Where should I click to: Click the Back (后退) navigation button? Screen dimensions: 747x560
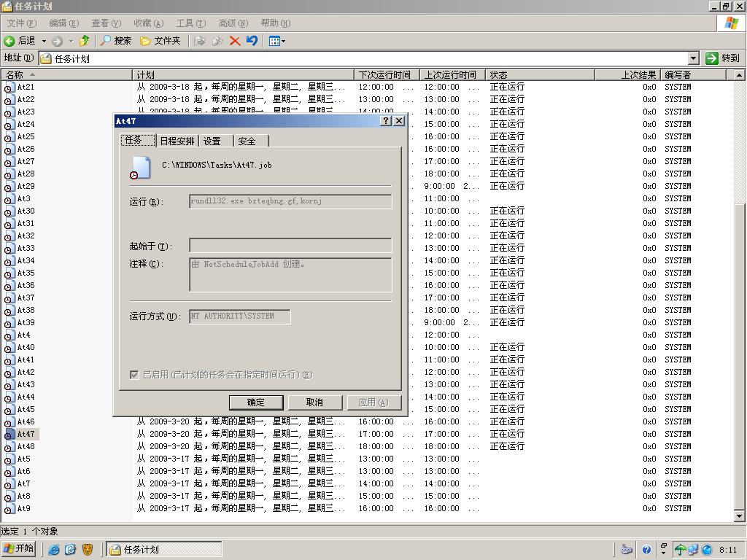tap(20, 41)
